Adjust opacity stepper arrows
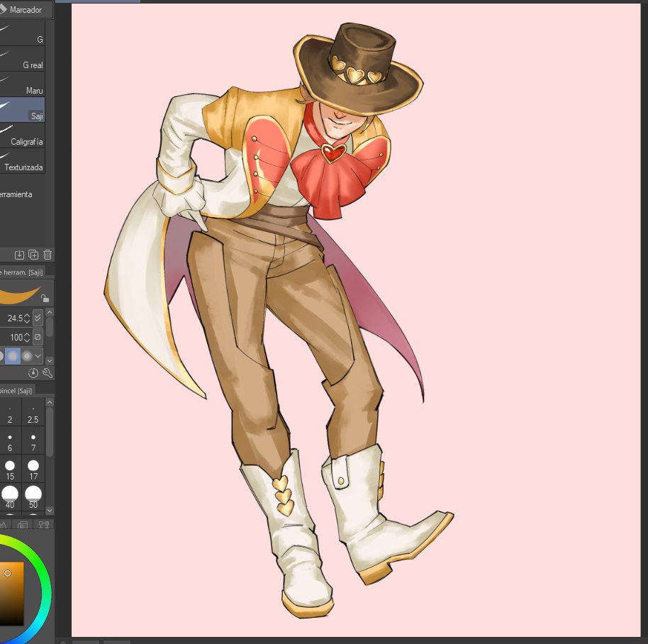Screen dimensions: 648x644 point(27,338)
